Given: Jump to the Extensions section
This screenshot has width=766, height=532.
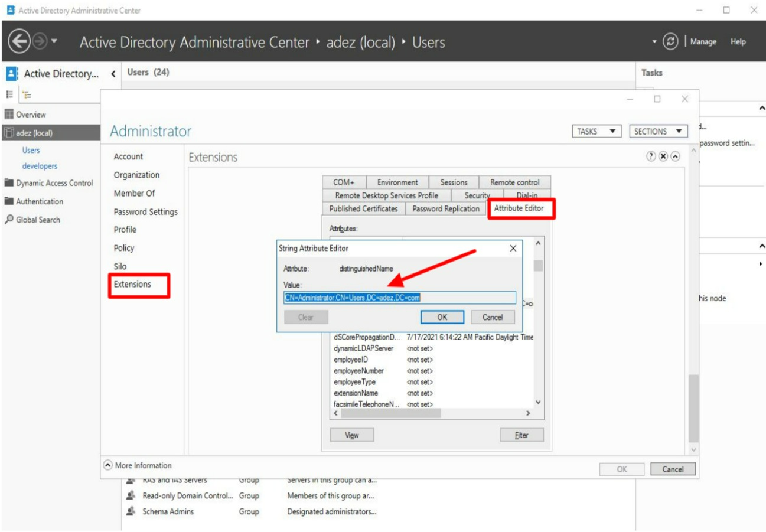Looking at the screenshot, I should click(132, 284).
